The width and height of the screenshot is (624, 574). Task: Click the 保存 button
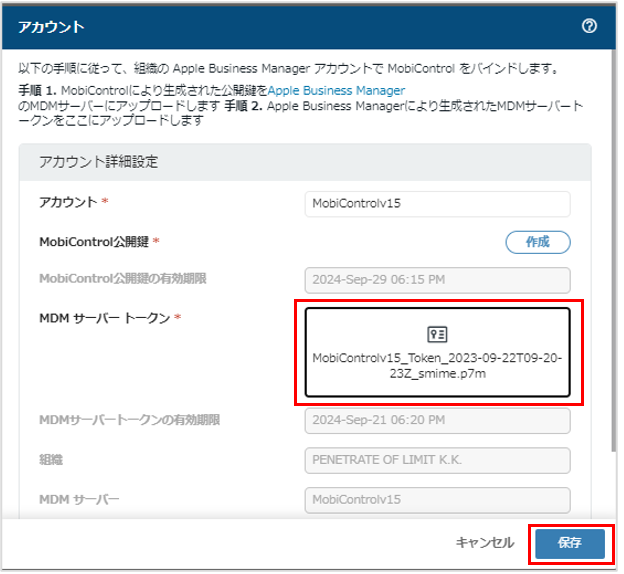[570, 543]
